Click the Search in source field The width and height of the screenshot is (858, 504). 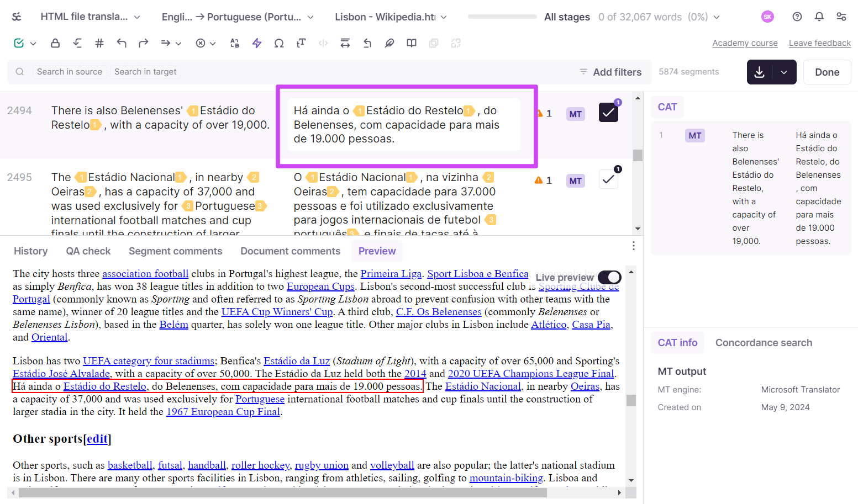tap(70, 72)
